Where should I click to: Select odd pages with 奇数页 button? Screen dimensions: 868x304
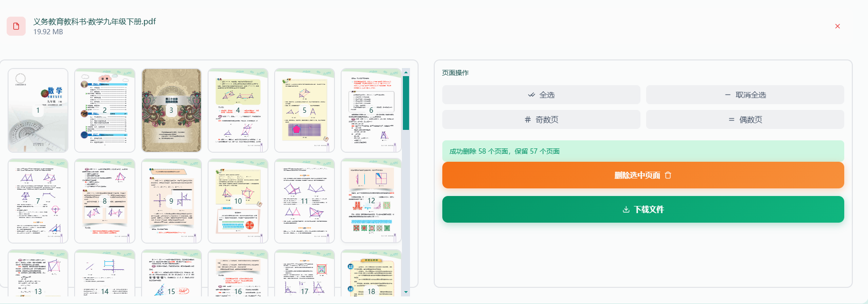pos(541,119)
